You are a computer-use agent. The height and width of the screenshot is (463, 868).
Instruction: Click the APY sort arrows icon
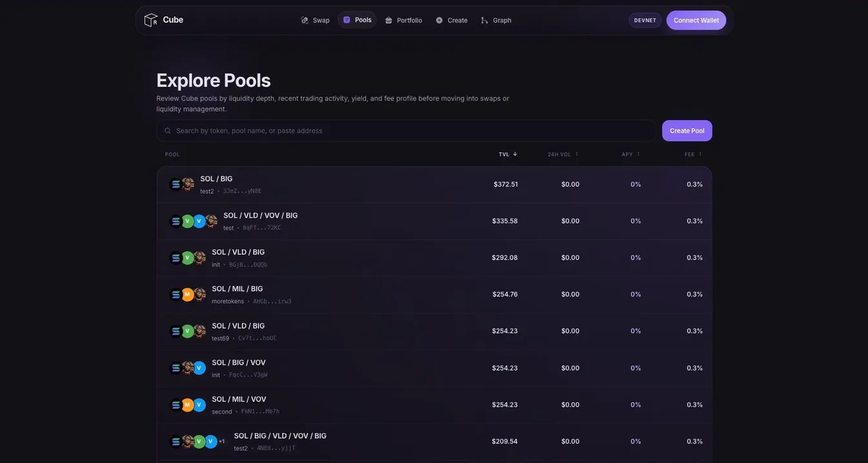639,154
